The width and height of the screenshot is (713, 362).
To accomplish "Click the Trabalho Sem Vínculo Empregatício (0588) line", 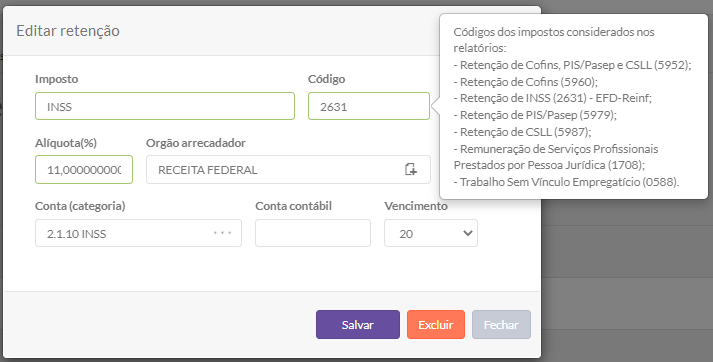I will [x=566, y=182].
